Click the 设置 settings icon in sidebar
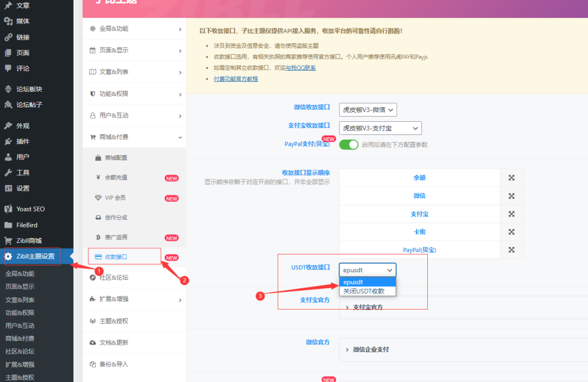 click(8, 188)
